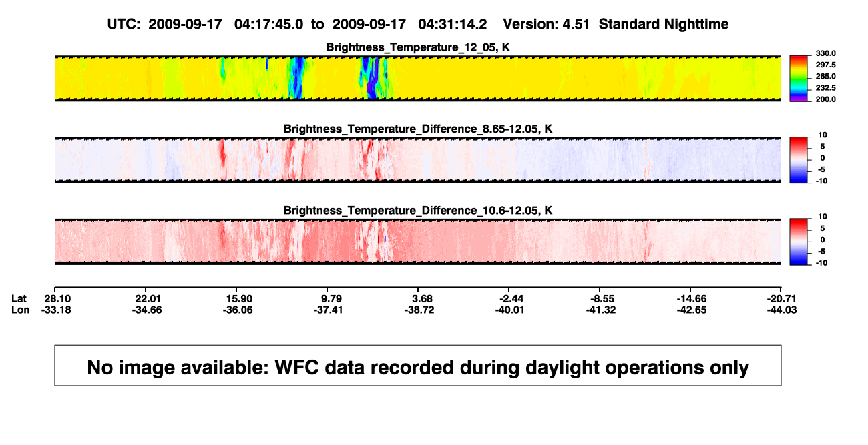Image resolution: width=868 pixels, height=445 pixels.
Task: Click the rainbow color bar for 12.05 temperature
Action: click(x=799, y=79)
